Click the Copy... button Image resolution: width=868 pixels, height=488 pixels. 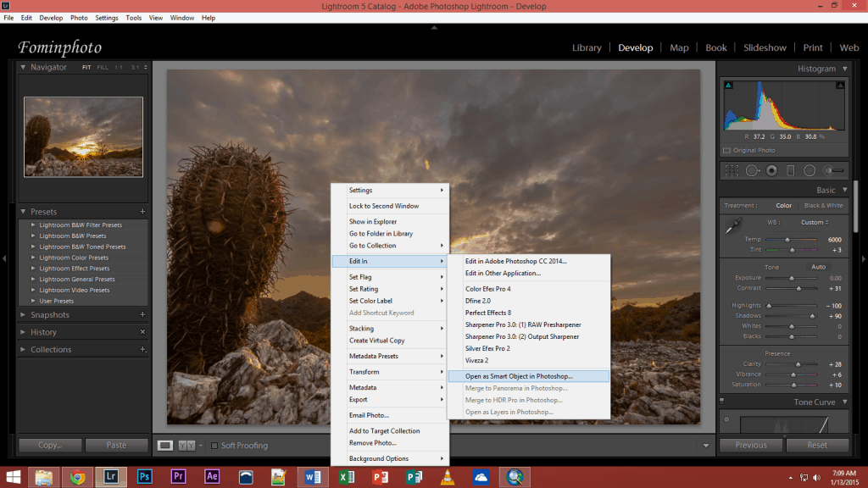pyautogui.click(x=50, y=445)
